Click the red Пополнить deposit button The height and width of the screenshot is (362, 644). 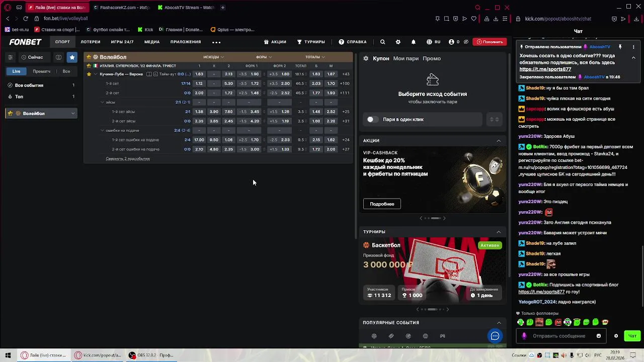point(490,42)
